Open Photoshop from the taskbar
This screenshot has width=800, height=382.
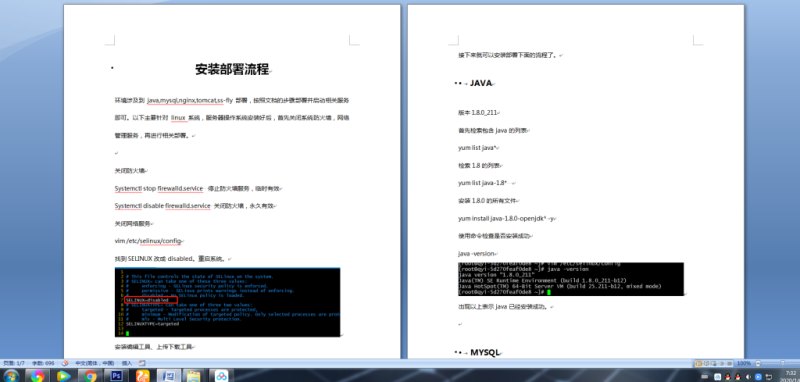(116, 376)
